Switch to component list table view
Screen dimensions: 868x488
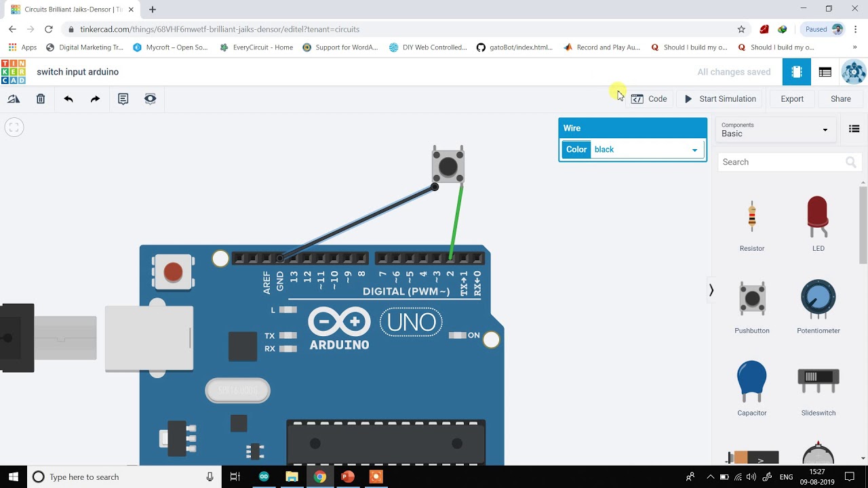tap(825, 72)
